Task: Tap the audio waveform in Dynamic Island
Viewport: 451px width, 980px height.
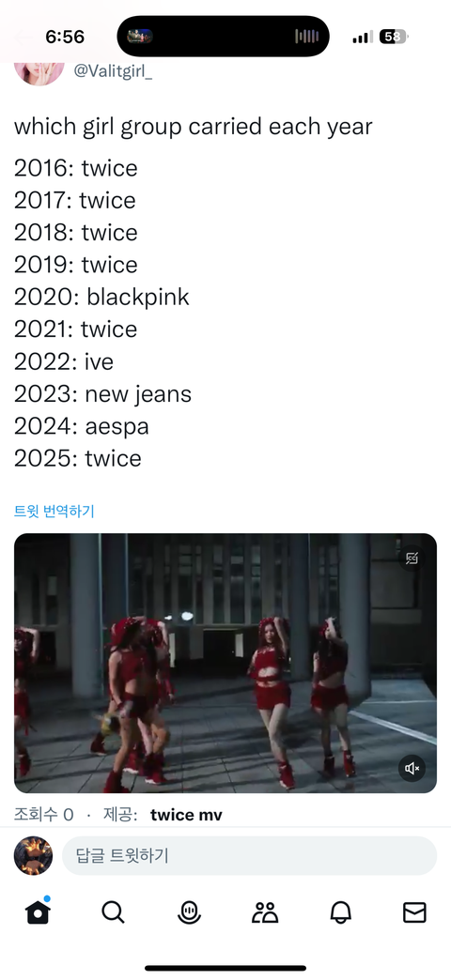Action: tap(306, 37)
